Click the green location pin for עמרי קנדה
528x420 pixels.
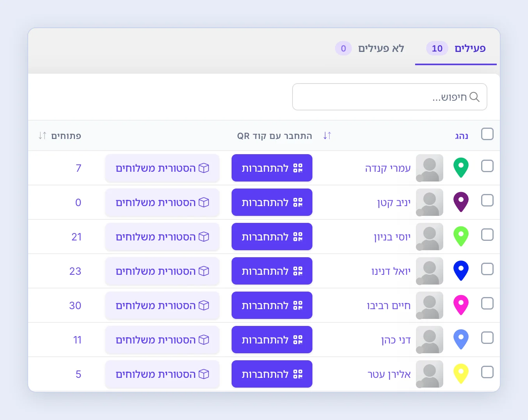tap(461, 167)
